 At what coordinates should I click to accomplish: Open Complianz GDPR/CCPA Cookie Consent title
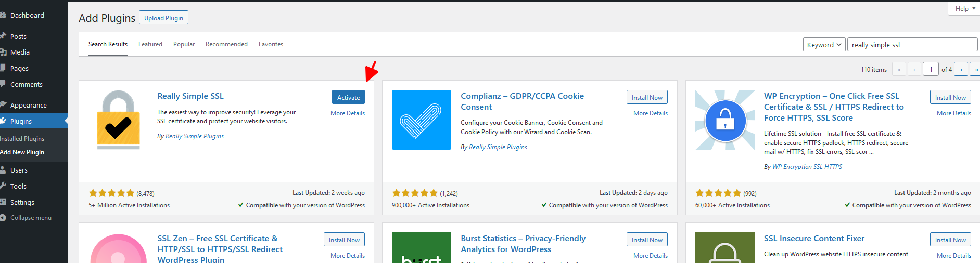click(x=522, y=101)
